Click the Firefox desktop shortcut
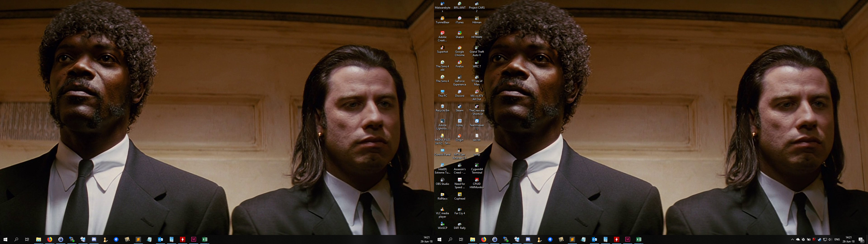The height and width of the screenshot is (244, 868). point(460,64)
